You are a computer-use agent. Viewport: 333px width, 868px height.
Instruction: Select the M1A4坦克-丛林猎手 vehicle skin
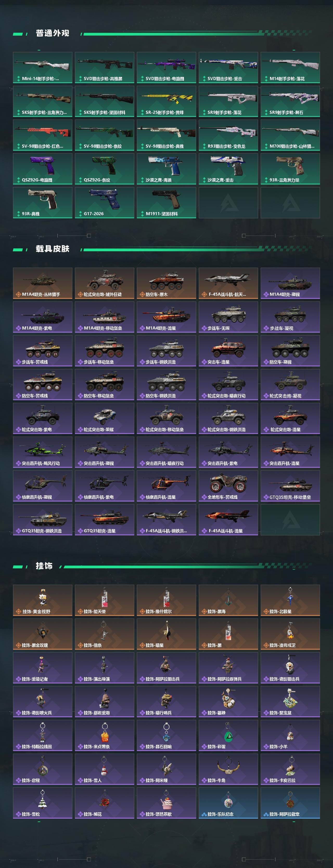point(42,283)
